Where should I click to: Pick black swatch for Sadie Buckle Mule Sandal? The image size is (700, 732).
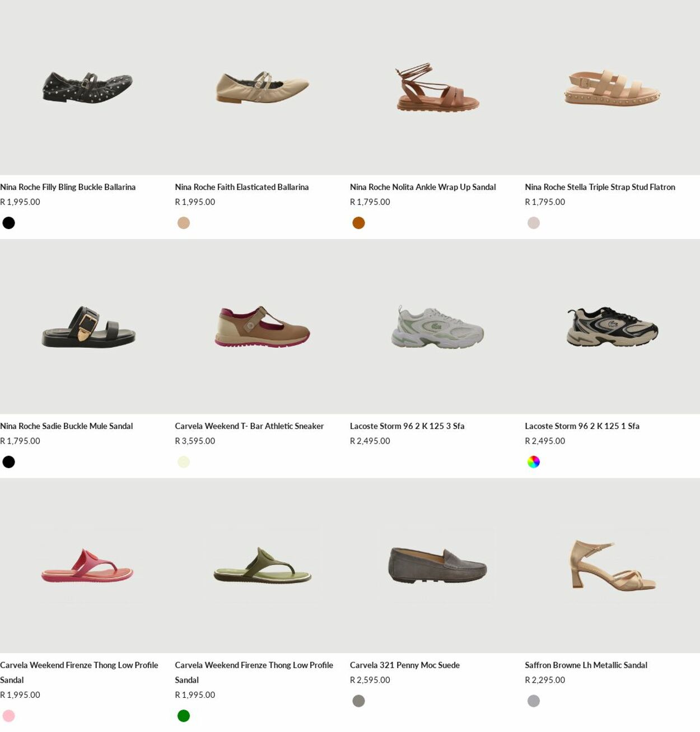[x=9, y=462]
